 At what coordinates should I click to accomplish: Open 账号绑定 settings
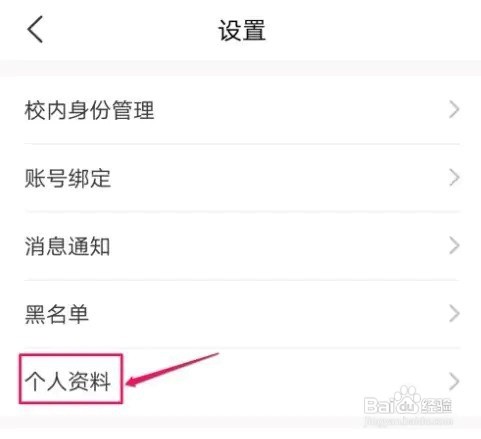click(x=242, y=178)
